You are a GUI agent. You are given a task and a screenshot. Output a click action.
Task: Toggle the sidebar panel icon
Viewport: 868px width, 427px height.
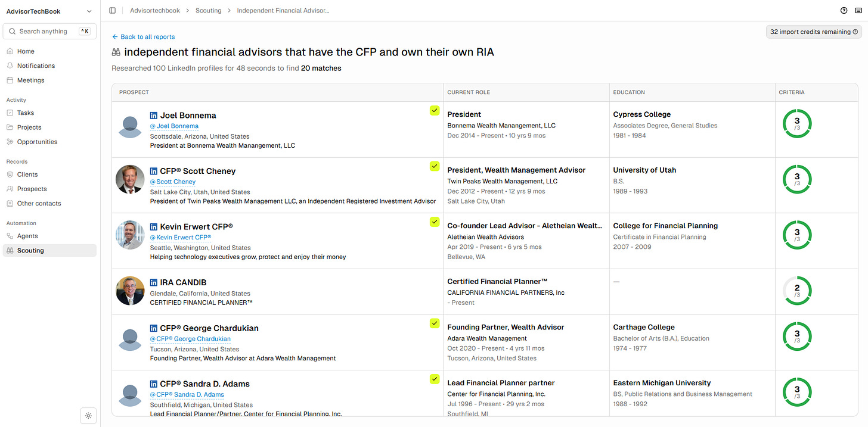pyautogui.click(x=113, y=11)
